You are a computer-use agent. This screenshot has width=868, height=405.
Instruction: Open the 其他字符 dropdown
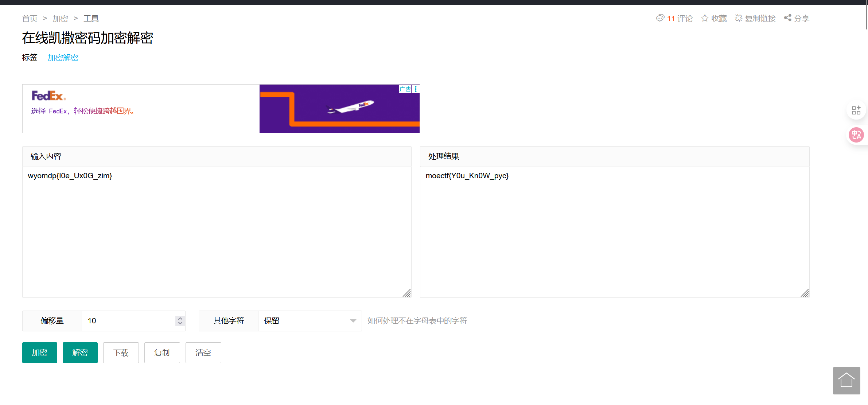(x=310, y=321)
